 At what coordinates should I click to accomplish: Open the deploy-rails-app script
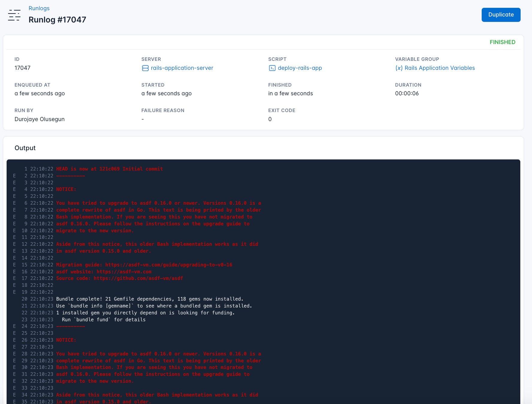tap(300, 68)
